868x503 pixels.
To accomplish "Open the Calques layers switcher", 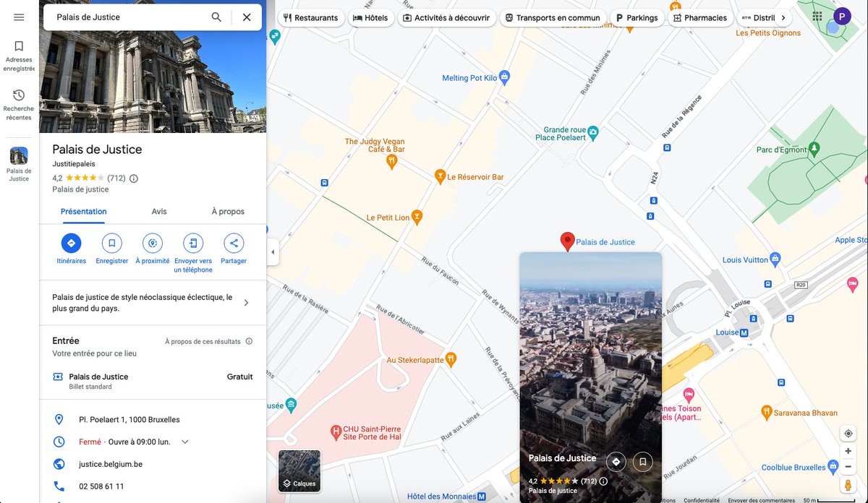I will point(299,470).
